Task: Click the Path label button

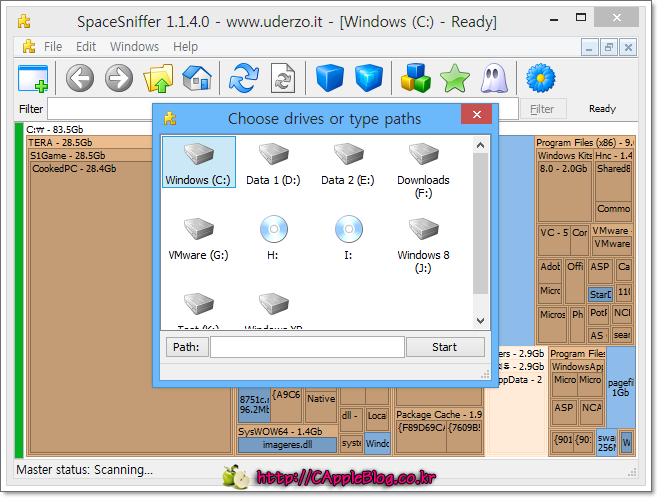Action: [x=186, y=347]
